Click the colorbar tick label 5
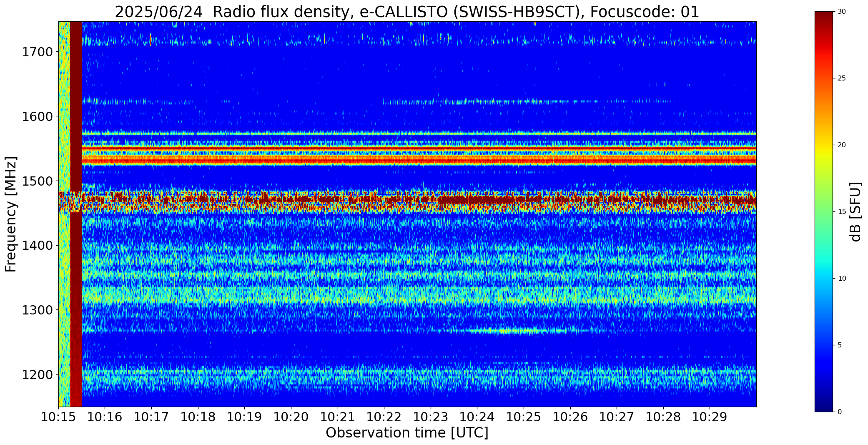 (x=840, y=345)
